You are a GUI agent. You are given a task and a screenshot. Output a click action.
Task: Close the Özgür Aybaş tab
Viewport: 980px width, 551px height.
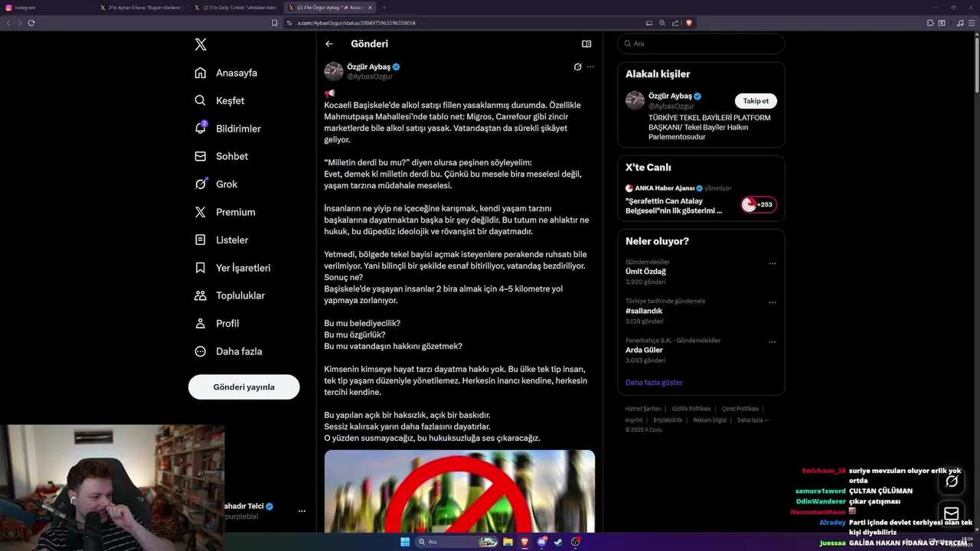coord(370,7)
